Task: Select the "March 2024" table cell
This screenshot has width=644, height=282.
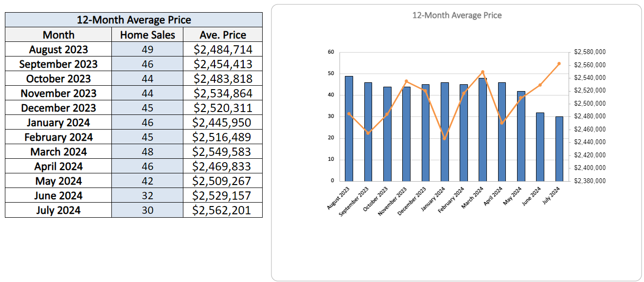Action: point(58,151)
